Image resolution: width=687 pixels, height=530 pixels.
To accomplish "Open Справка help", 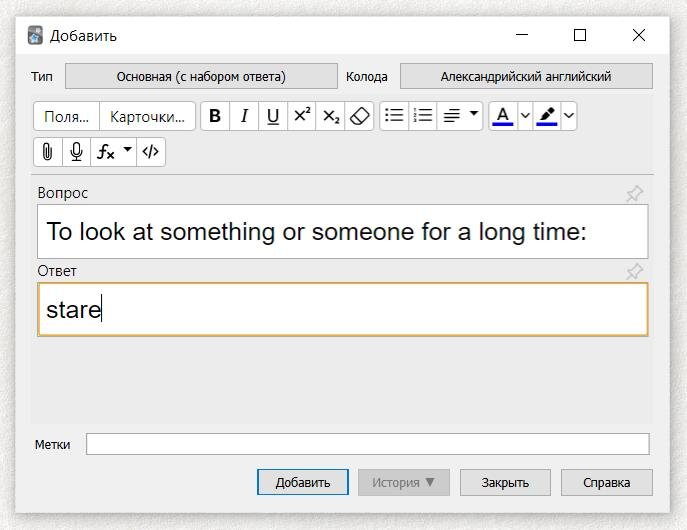I will coord(607,482).
